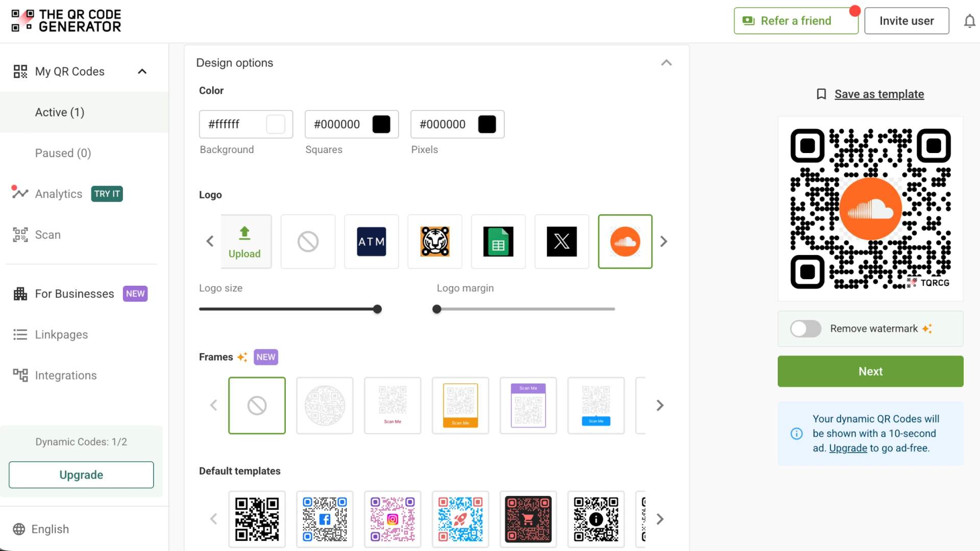Pick the purple Scan Me frame

pos(528,406)
